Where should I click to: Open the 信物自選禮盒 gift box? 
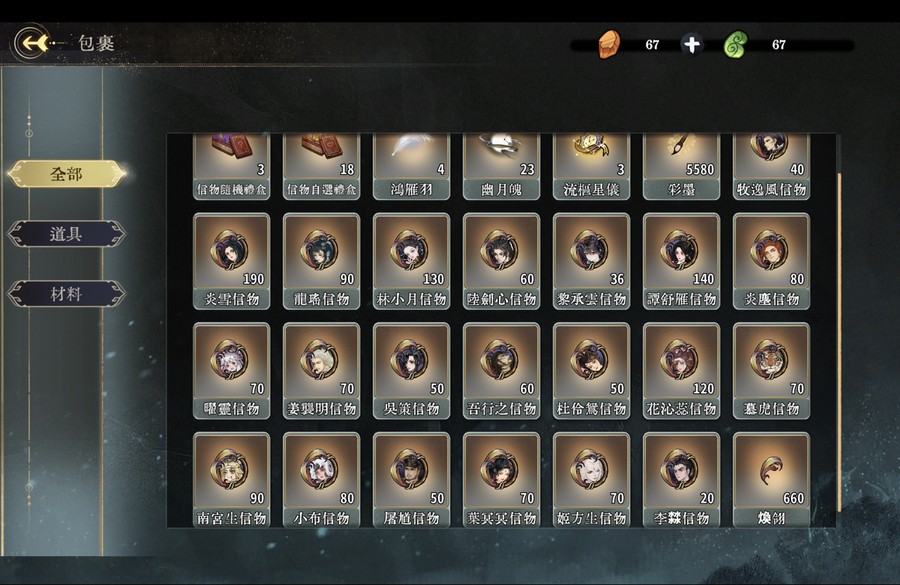321,167
